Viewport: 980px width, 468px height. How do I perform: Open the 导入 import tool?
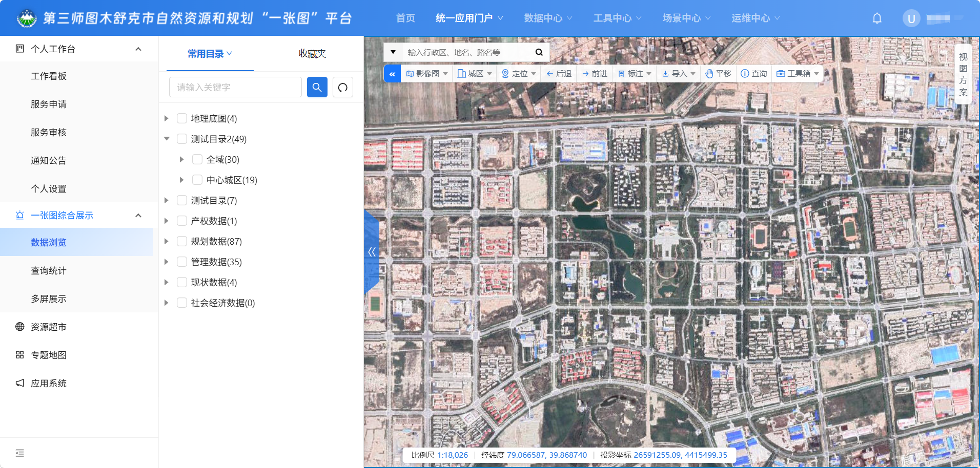coord(679,74)
